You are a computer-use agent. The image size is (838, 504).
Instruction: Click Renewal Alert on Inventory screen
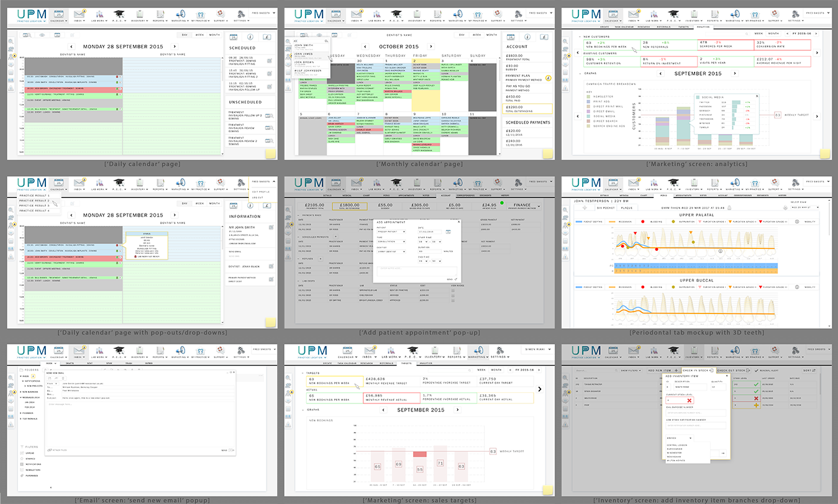pyautogui.click(x=767, y=371)
